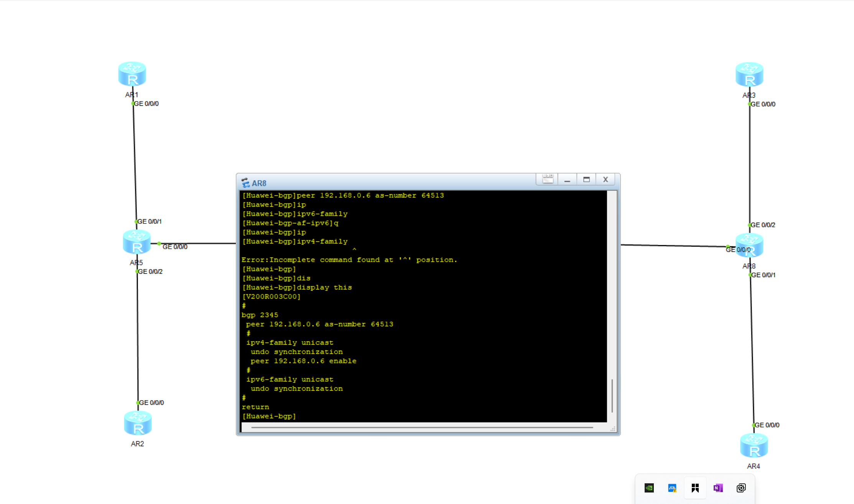Open OneNote from the system tray
854x504 pixels.
718,488
